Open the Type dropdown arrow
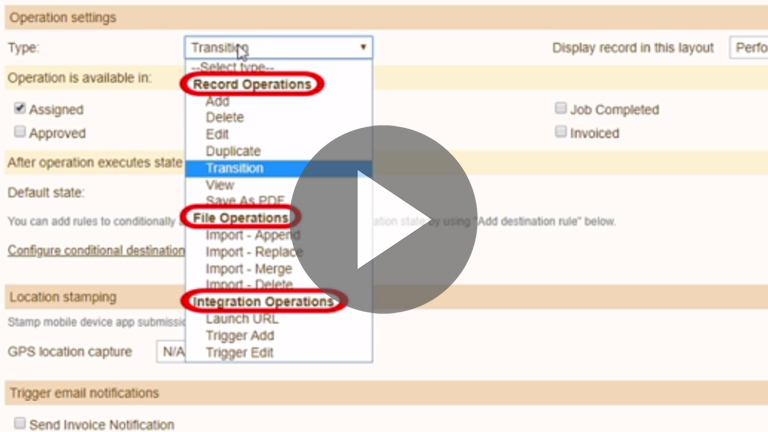Image resolution: width=768 pixels, height=432 pixels. pos(363,47)
